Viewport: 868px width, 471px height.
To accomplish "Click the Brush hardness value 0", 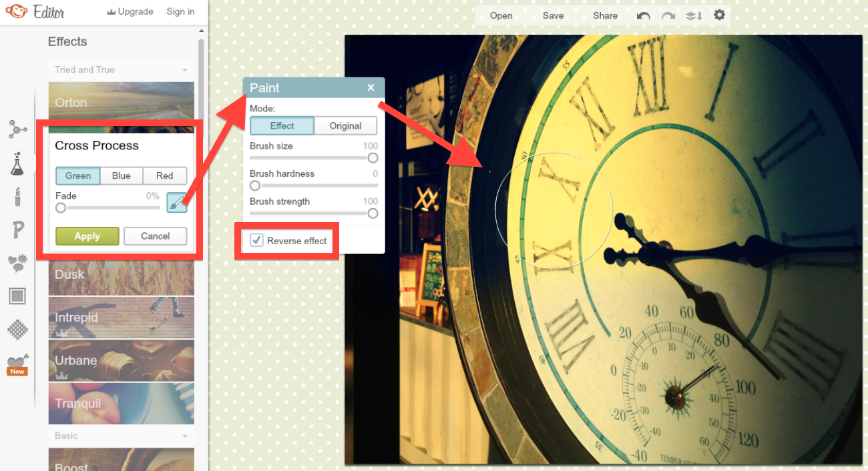I will point(375,173).
